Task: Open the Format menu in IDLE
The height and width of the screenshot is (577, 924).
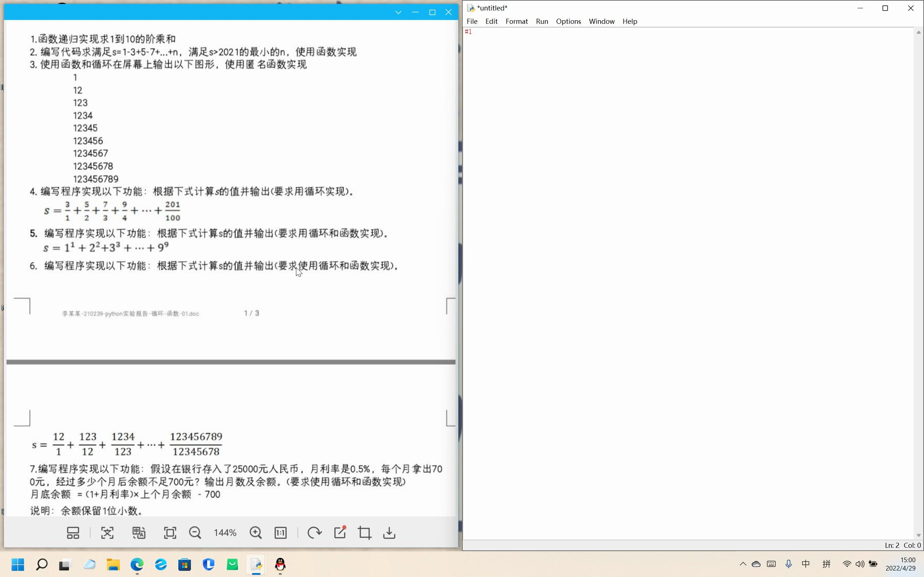Action: pos(517,21)
